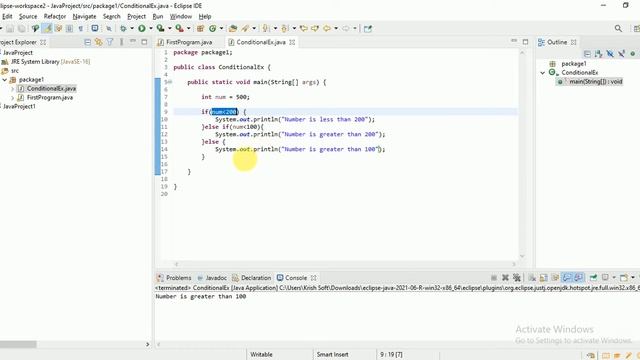Viewport: 640px width, 360px height.
Task: Click the Outline Sort alphabetically icon
Action: tap(598, 53)
